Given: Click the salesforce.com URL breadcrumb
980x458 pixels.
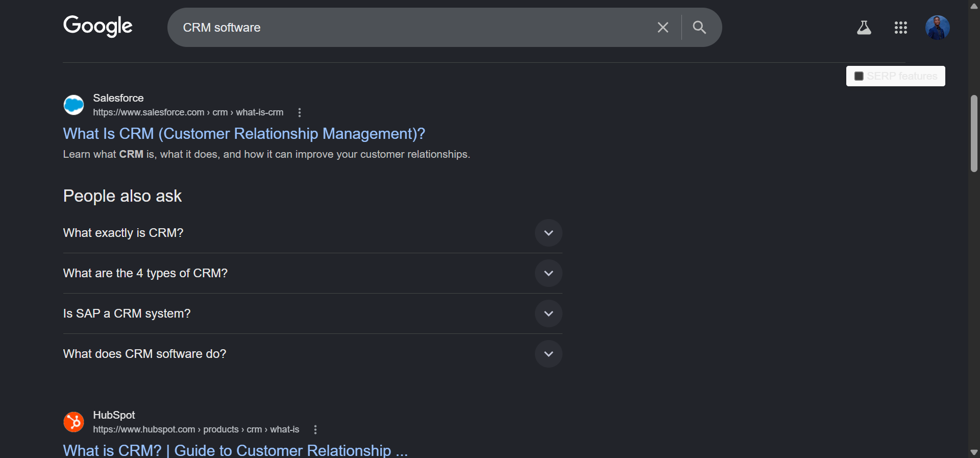Looking at the screenshot, I should (x=188, y=112).
